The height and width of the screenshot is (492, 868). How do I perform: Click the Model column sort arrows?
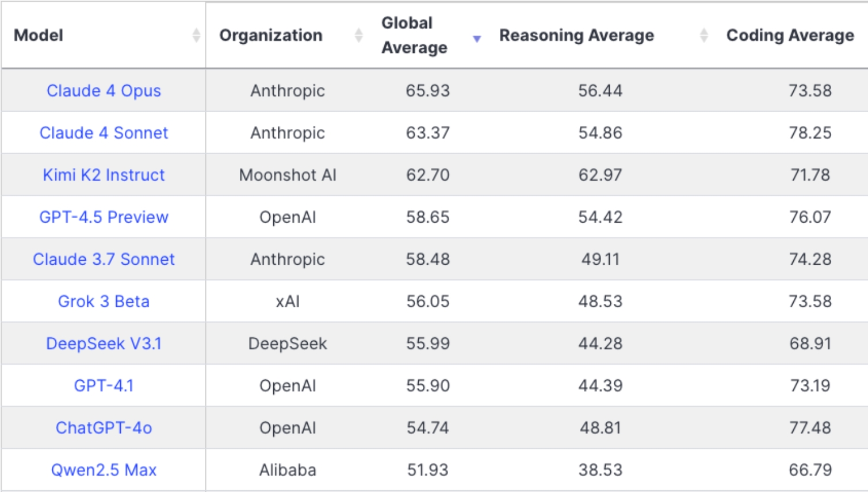click(x=196, y=35)
